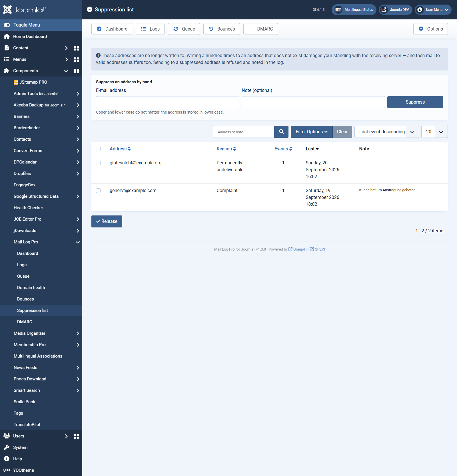Sort by the Reason column
This screenshot has height=476, width=457.
[227, 149]
